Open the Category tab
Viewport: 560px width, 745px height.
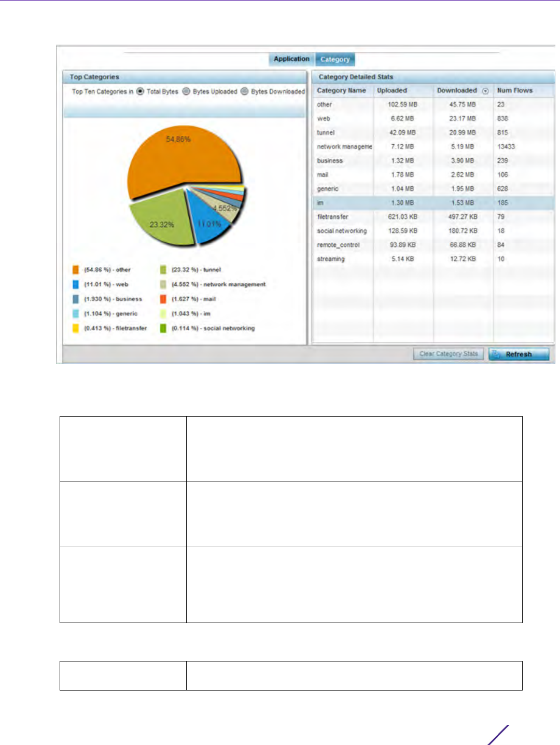tap(335, 59)
